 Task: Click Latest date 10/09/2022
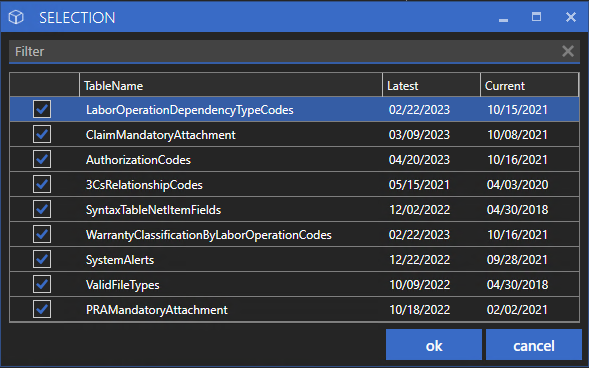pyautogui.click(x=420, y=285)
